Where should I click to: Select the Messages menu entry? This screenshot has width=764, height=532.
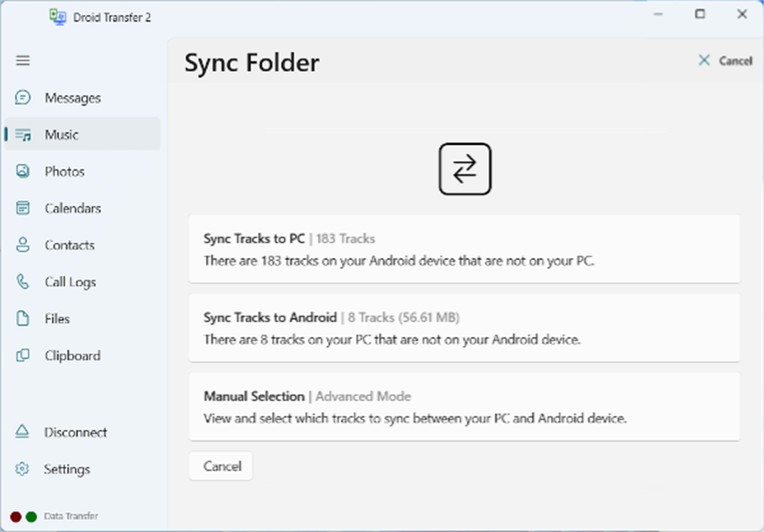[73, 97]
